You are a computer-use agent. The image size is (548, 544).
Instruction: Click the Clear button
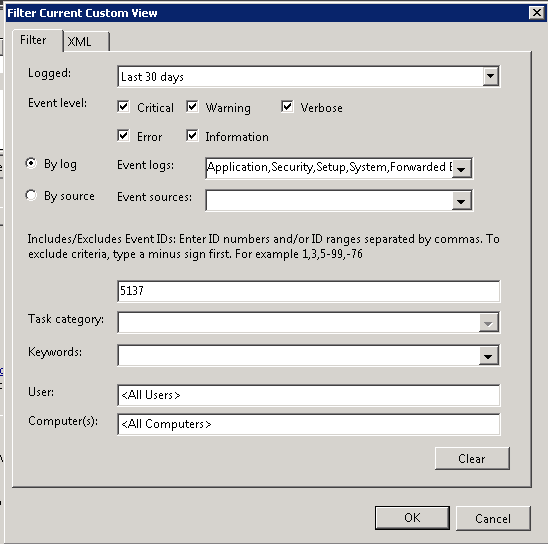(x=472, y=458)
